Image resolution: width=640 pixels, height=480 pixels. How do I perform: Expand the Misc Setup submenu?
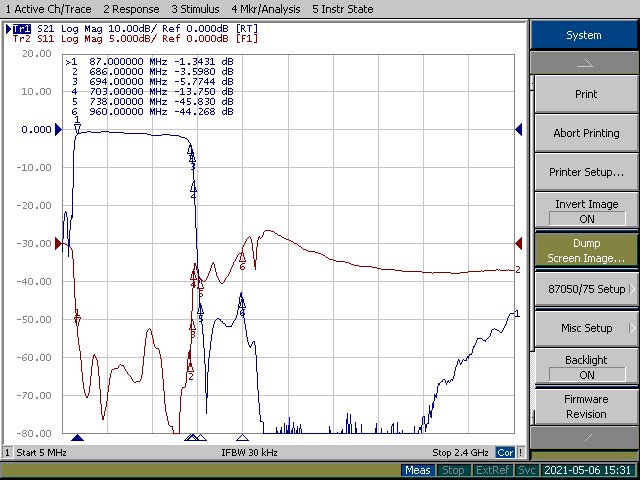click(x=583, y=328)
